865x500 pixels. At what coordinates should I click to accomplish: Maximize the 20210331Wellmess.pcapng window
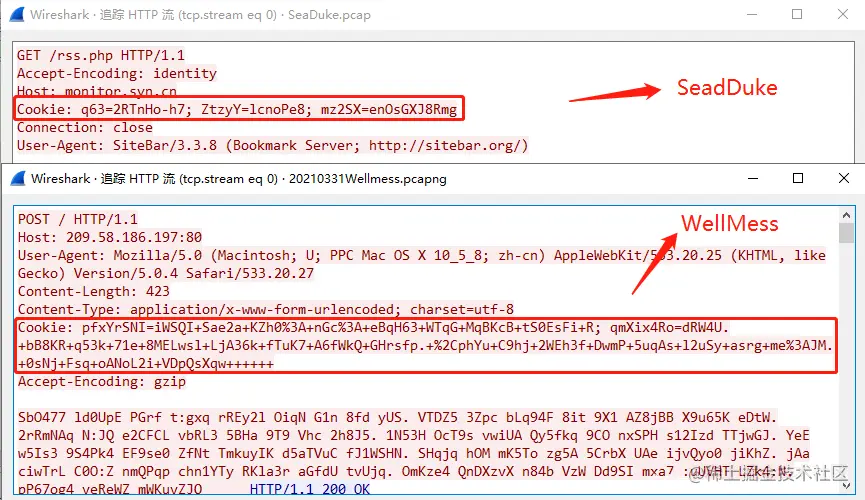click(x=798, y=178)
